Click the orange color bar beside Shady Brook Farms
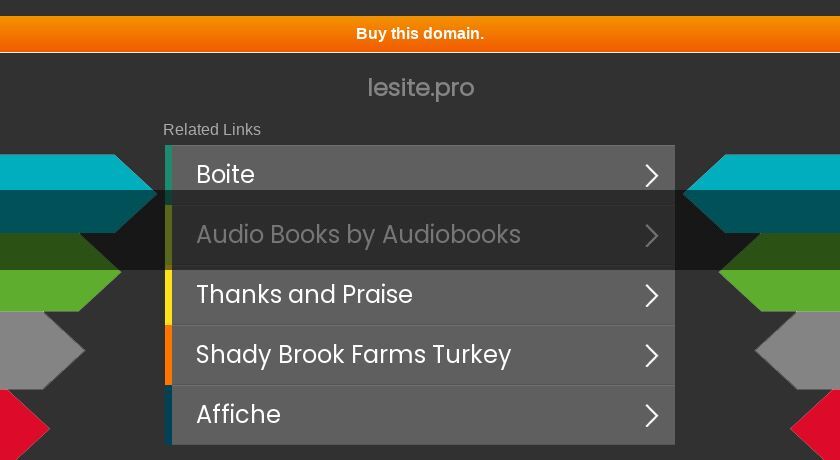The width and height of the screenshot is (840, 460). tap(168, 355)
